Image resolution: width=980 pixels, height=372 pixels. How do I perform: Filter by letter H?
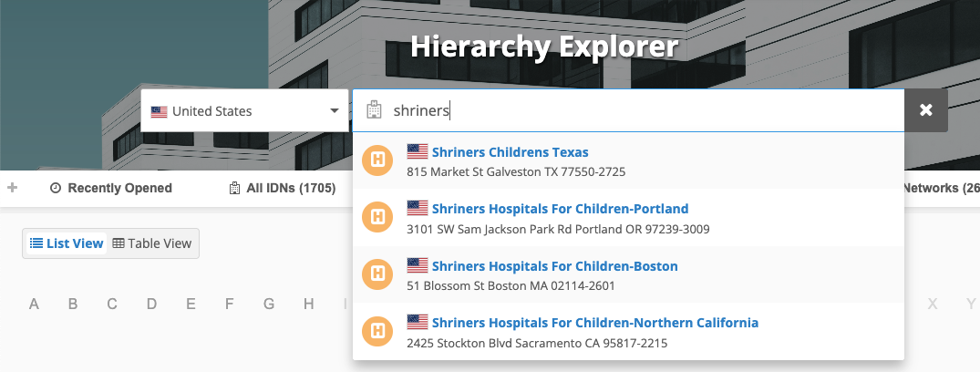click(x=309, y=305)
